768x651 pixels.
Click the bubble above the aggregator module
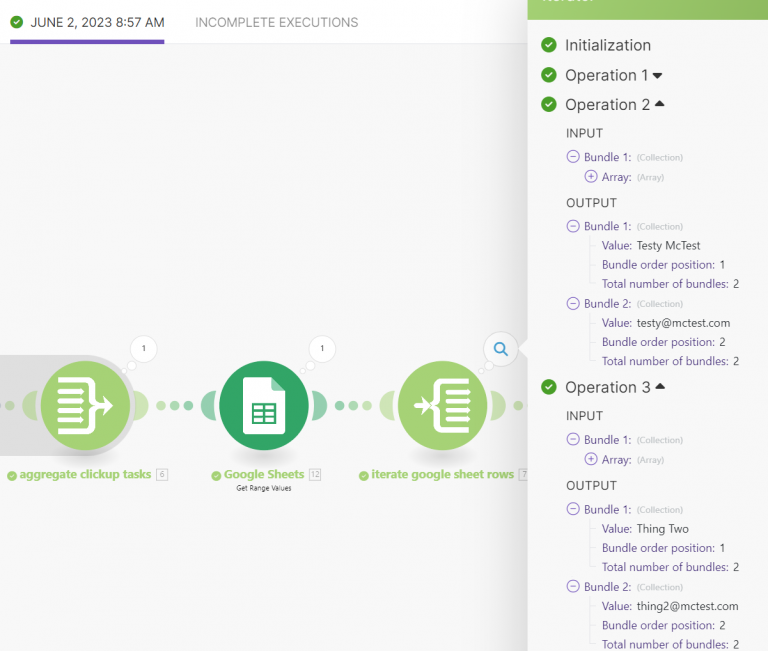144,349
